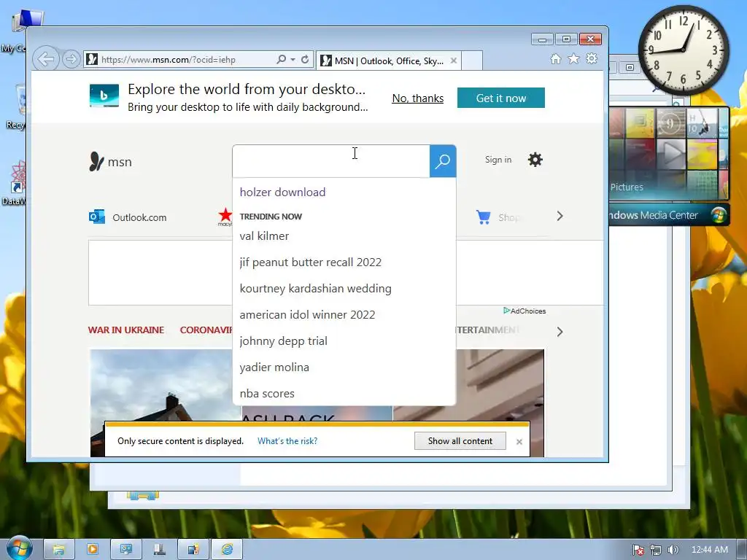The width and height of the screenshot is (747, 560).
Task: Click the 12:44 AM taskbar clock
Action: (709, 550)
